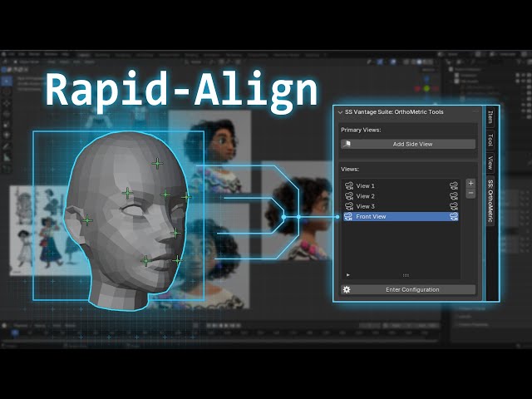This screenshot has width=532, height=399.
Task: Click the camera icon left of Front View
Action: pyautogui.click(x=349, y=216)
